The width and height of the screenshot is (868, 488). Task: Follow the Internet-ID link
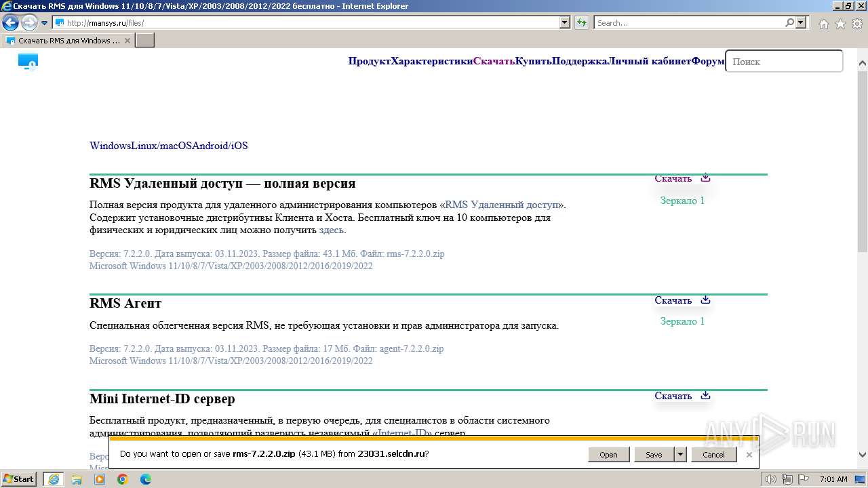click(402, 434)
